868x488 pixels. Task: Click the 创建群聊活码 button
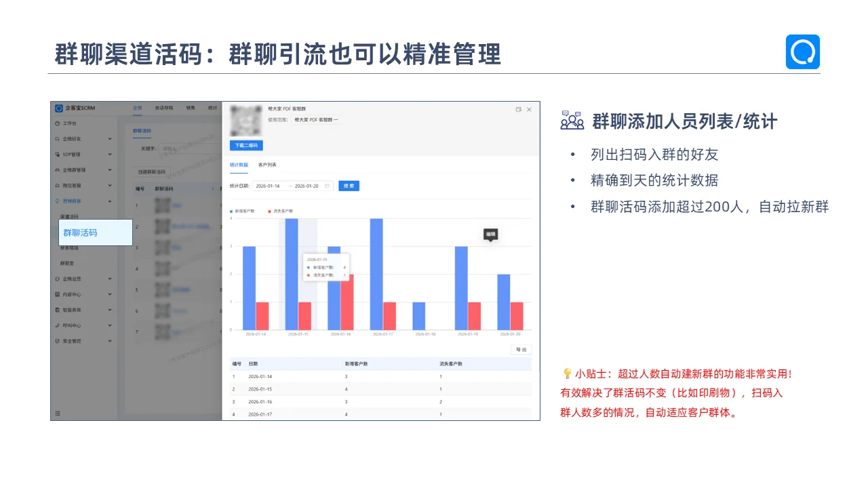coord(151,172)
